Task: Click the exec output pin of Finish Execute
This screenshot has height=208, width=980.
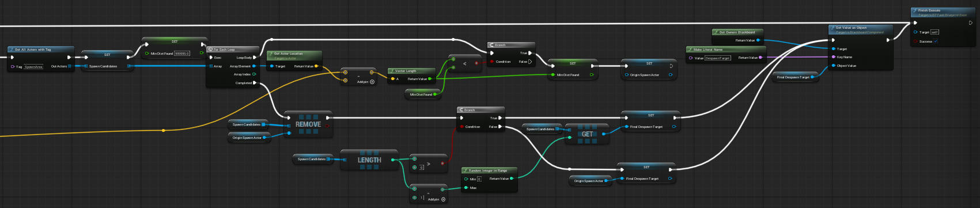Action: 971,23
